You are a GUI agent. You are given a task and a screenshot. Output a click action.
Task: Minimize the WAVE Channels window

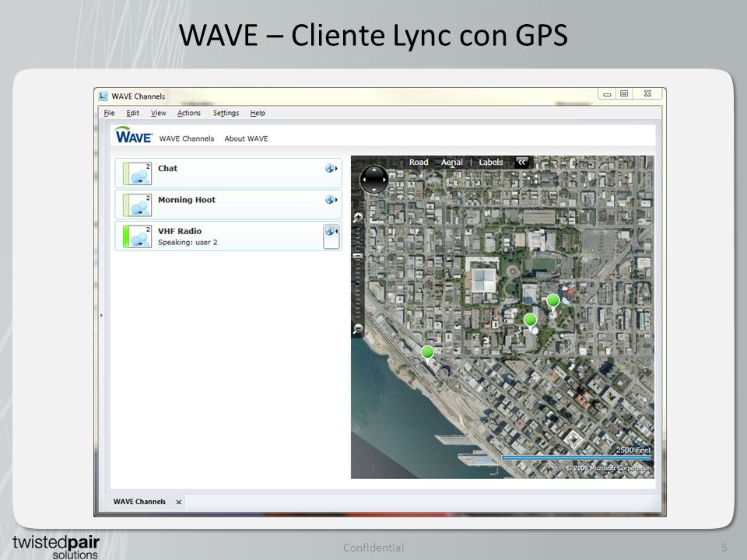[606, 94]
